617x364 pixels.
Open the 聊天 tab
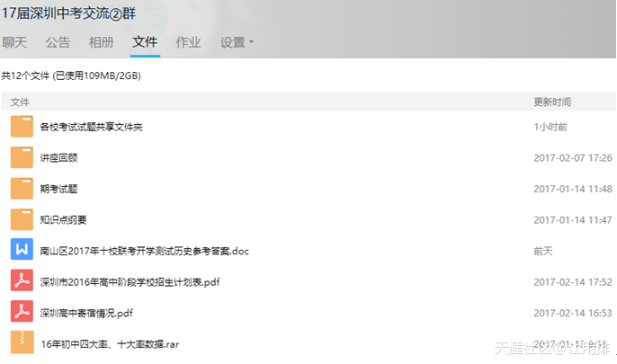[x=14, y=42]
